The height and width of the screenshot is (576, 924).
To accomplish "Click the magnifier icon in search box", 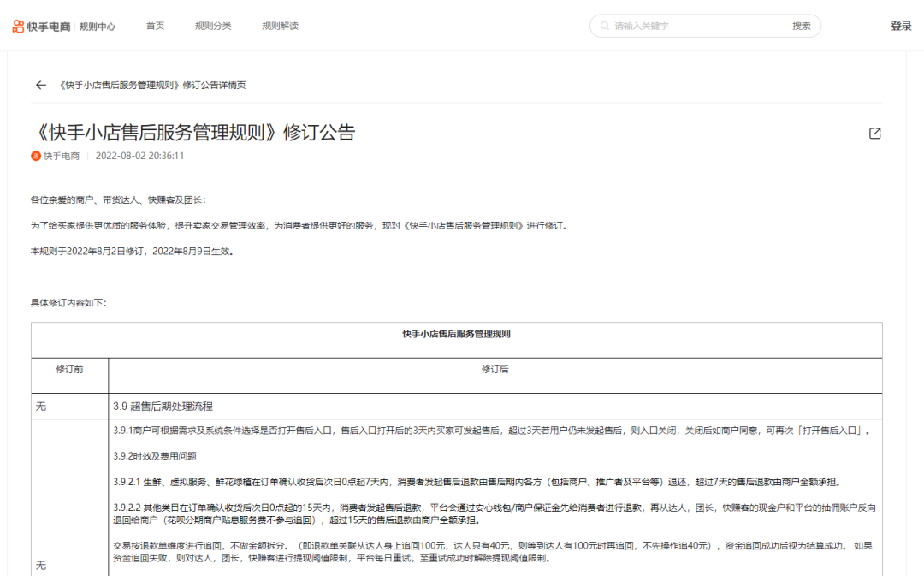I will coord(604,27).
